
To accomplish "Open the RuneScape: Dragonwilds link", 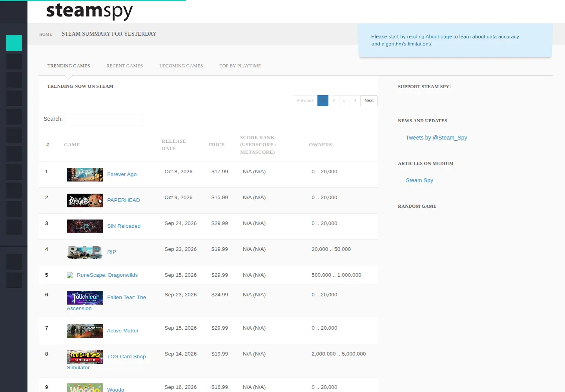I will pos(108,275).
